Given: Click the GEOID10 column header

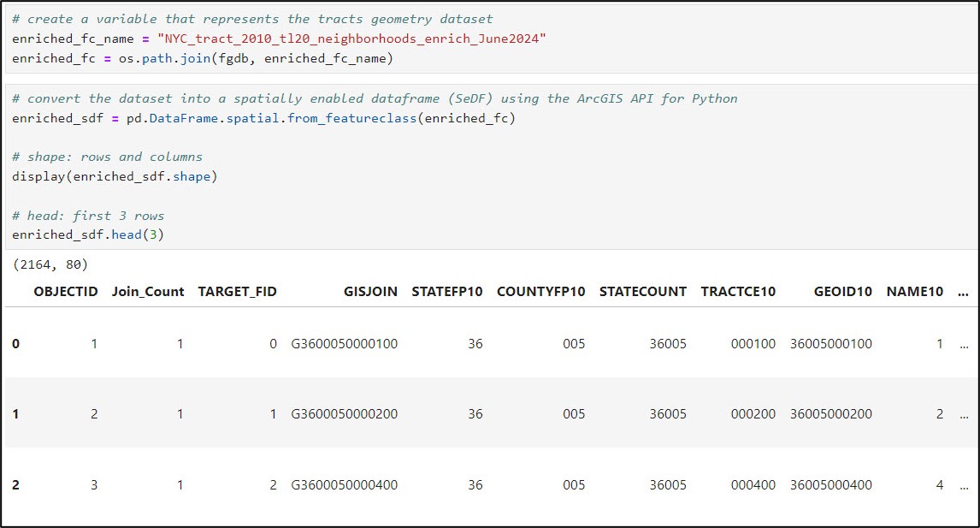Looking at the screenshot, I should click(843, 291).
